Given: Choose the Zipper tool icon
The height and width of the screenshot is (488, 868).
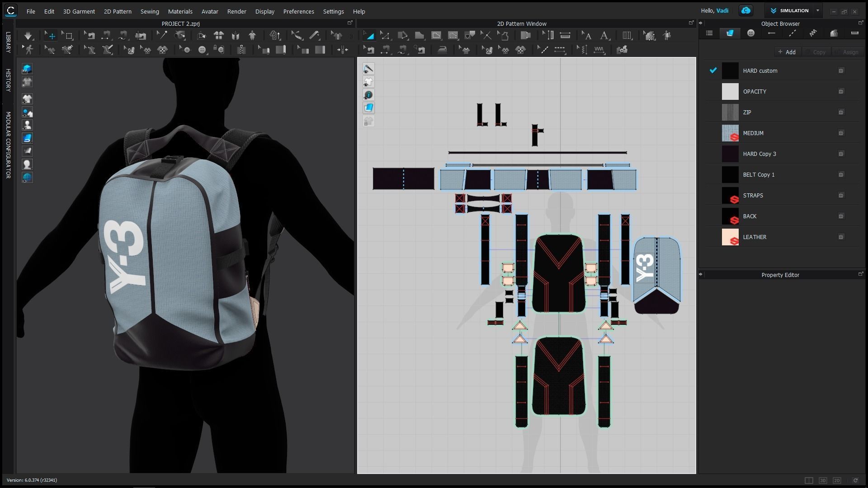Looking at the screenshot, I should pos(241,50).
